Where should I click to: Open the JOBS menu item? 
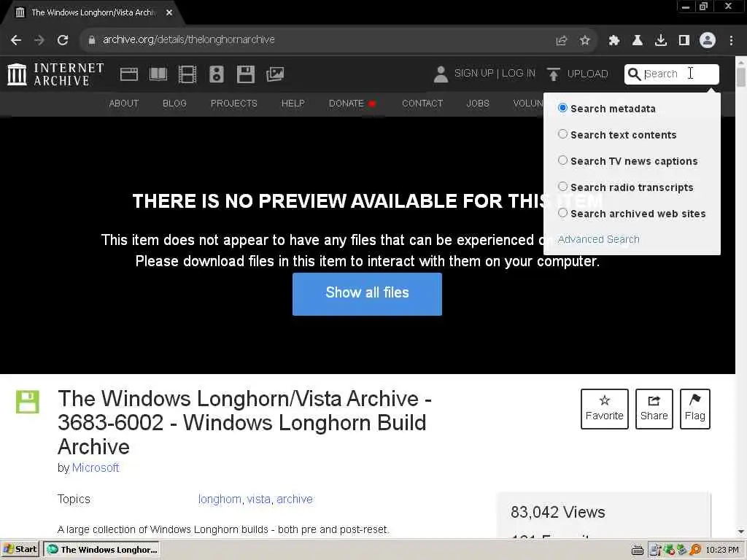tap(478, 104)
